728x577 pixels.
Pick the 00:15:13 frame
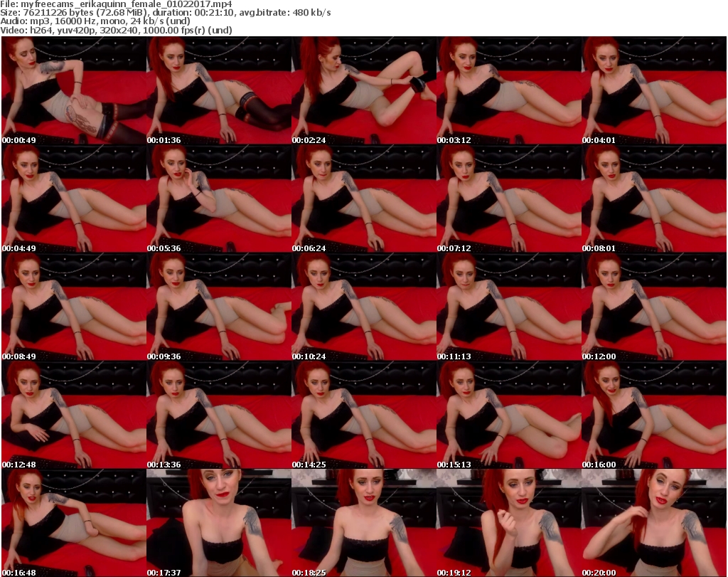tap(509, 415)
